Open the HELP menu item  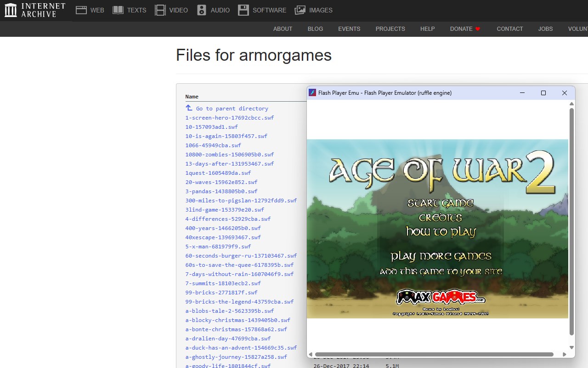(427, 29)
